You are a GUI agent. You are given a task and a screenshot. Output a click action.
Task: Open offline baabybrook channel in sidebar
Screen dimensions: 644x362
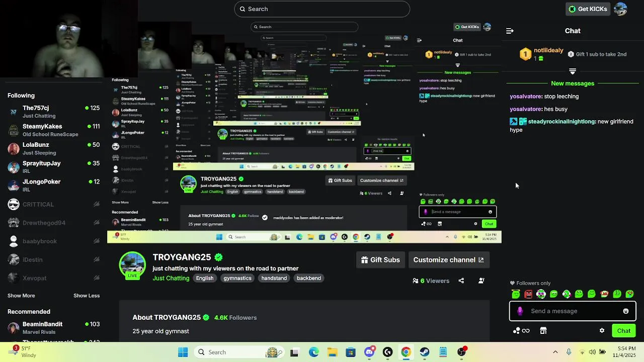point(53,241)
